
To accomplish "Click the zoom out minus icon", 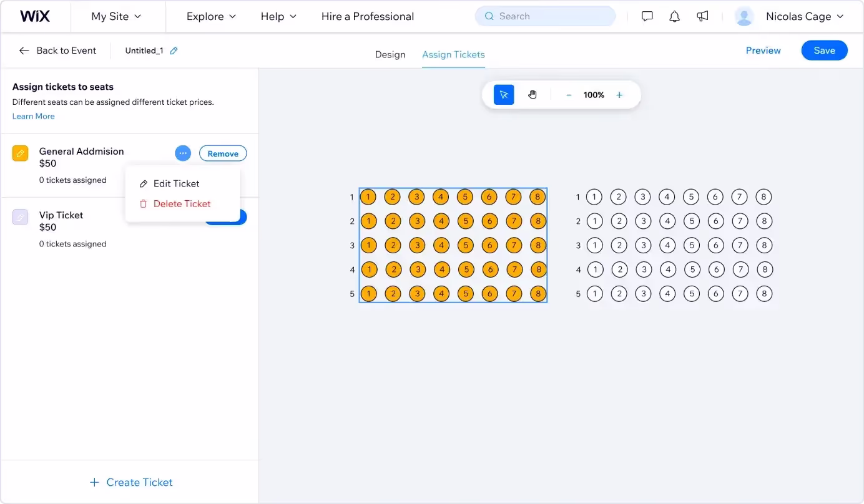I will [569, 95].
